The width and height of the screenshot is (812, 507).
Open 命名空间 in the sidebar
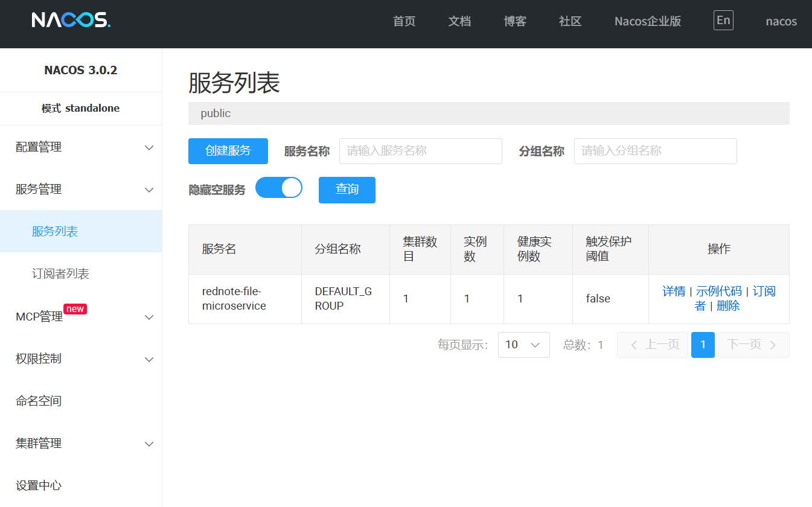[x=81, y=401]
